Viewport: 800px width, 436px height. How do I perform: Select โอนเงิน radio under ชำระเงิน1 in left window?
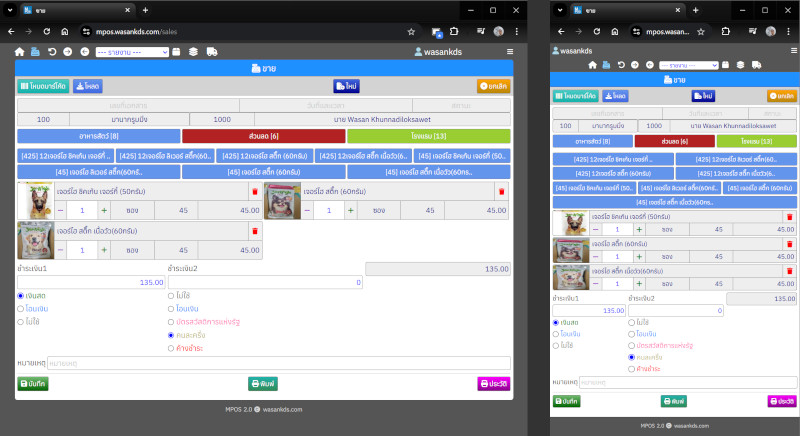tap(21, 309)
